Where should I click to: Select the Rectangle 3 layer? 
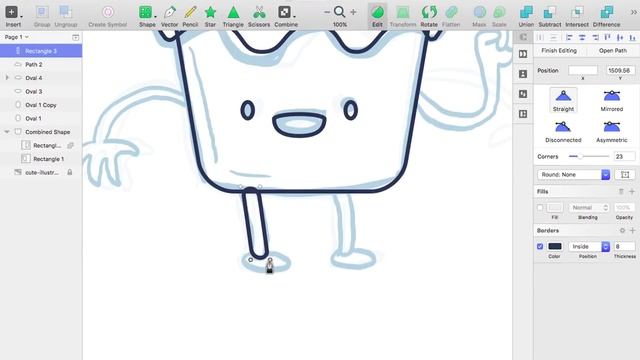41,51
